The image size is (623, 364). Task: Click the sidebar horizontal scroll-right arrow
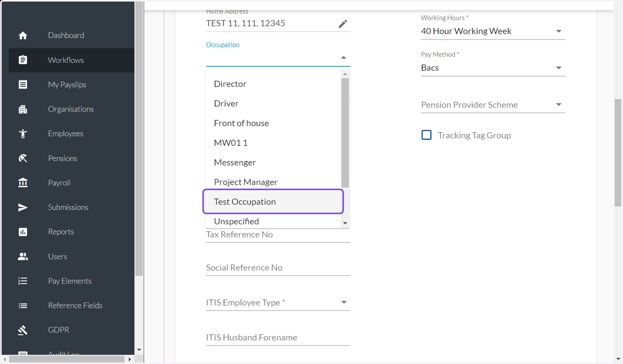(129, 359)
